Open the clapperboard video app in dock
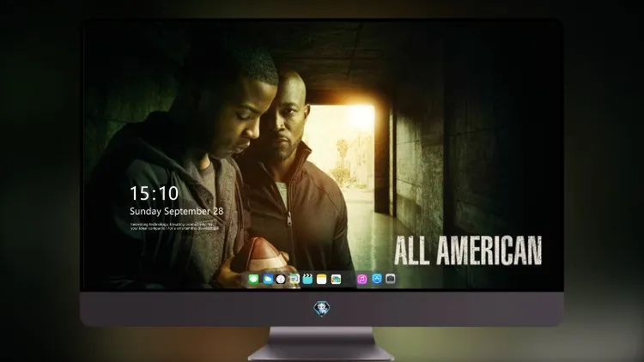Viewport: 644px width, 362px height. click(307, 279)
